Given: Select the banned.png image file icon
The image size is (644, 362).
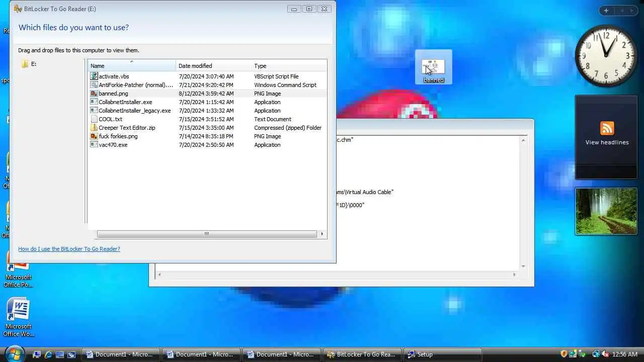Looking at the screenshot, I should click(94, 94).
